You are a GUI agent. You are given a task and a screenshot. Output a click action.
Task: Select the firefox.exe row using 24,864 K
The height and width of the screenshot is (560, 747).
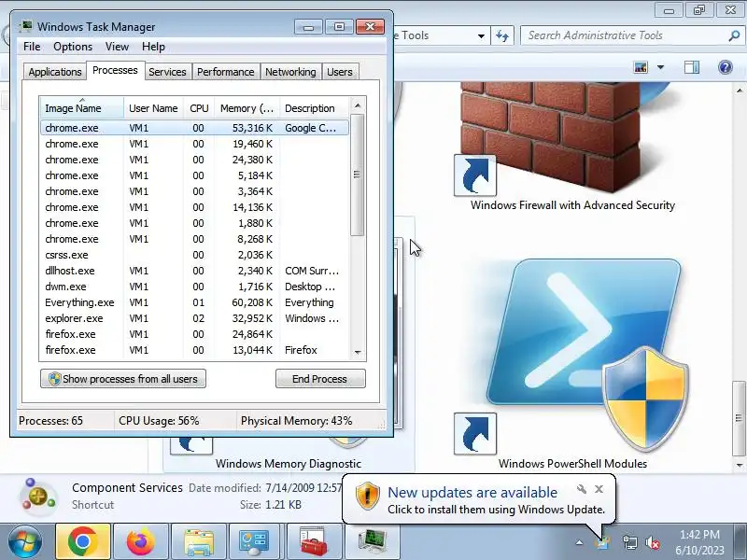[195, 334]
